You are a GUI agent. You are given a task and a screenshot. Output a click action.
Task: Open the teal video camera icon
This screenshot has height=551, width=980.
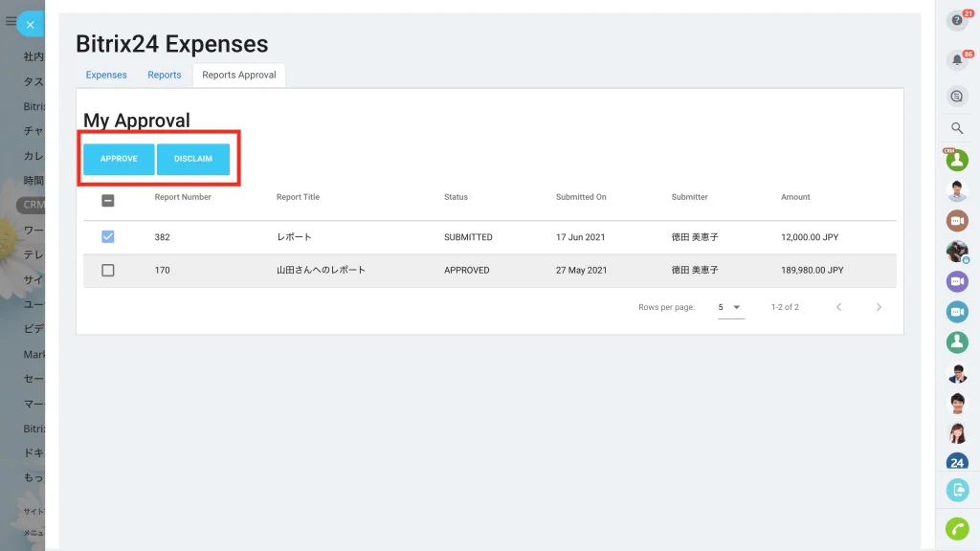[957, 311]
